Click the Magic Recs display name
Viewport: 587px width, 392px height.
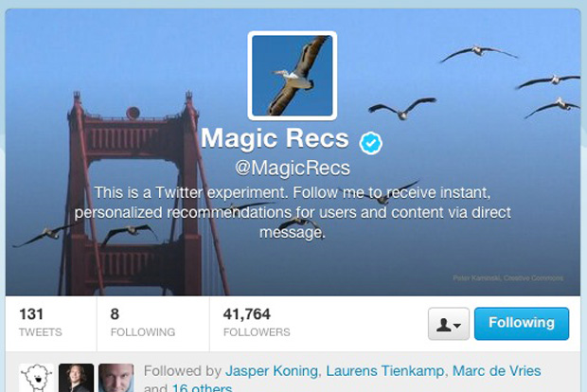pos(275,138)
